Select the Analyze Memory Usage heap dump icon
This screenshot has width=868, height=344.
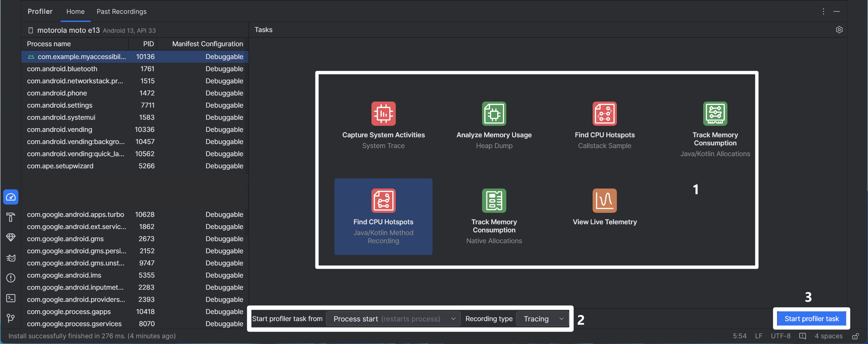[x=494, y=114]
